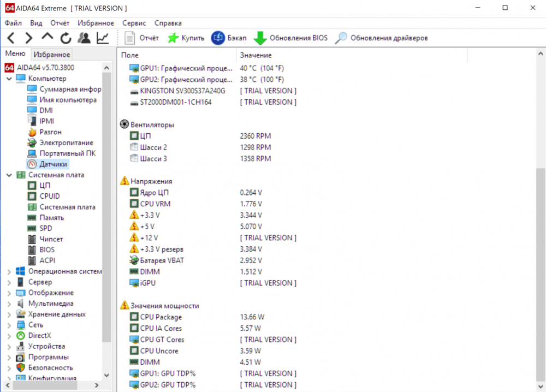Open the user management icon

pos(84,38)
